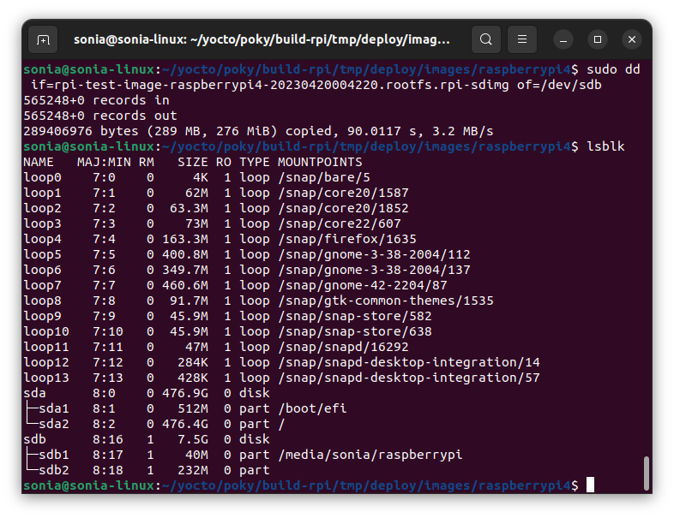This screenshot has height=518, width=674.
Task: Open the hamburger menu
Action: point(522,40)
